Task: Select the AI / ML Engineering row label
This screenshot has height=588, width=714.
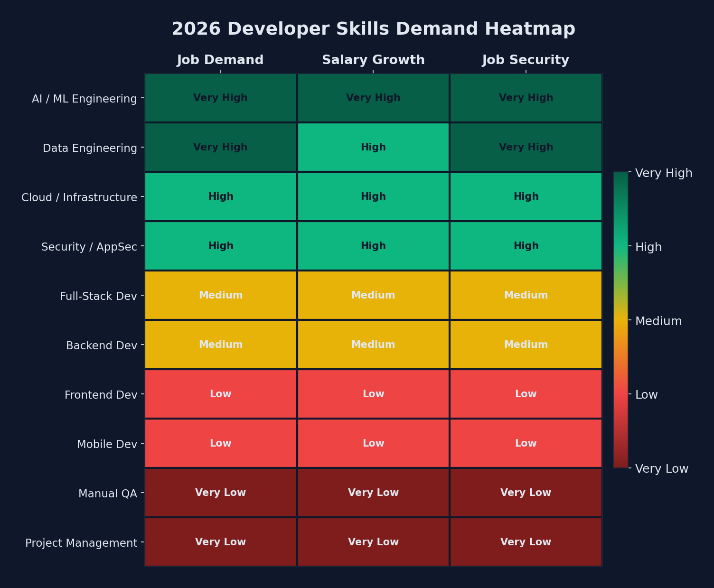Action: pyautogui.click(x=85, y=98)
